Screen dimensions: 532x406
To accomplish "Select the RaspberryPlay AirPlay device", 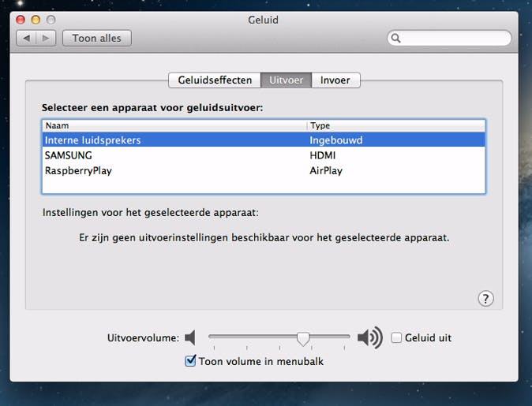I will (x=264, y=170).
